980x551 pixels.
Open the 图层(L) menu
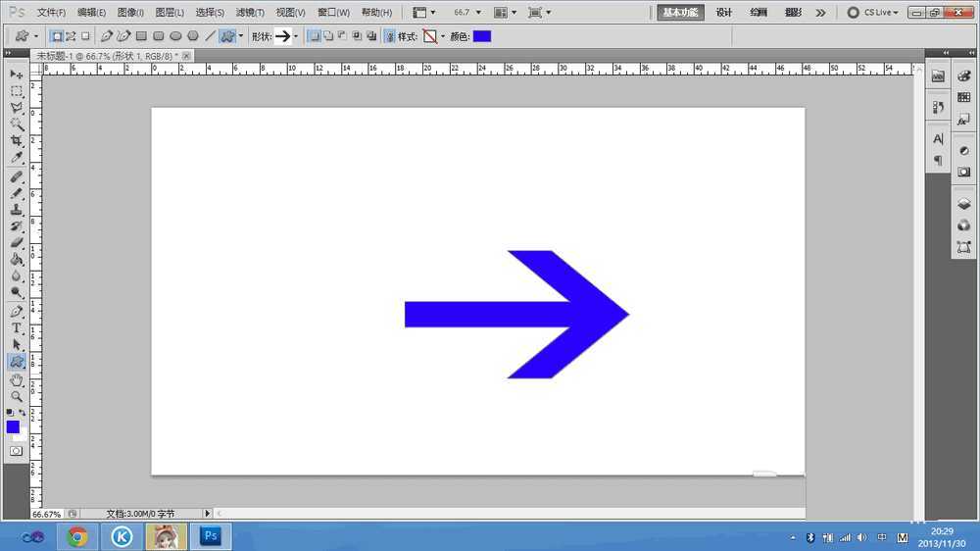[170, 13]
